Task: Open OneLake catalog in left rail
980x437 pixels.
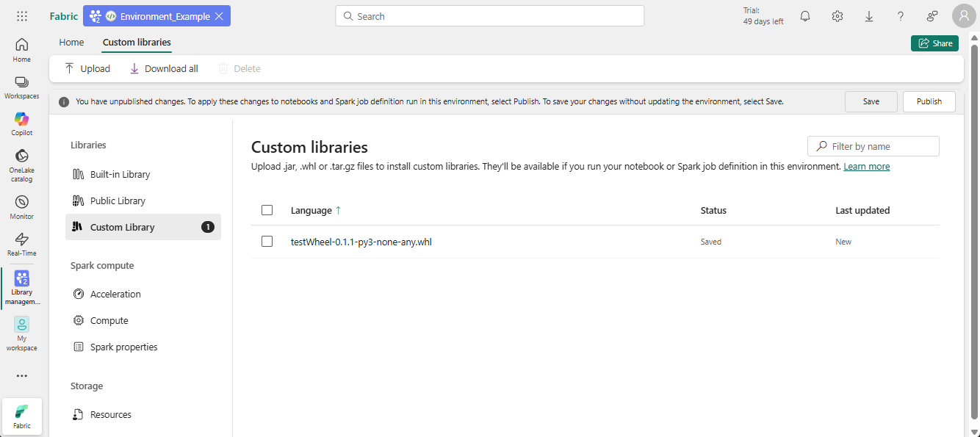Action: (x=22, y=165)
